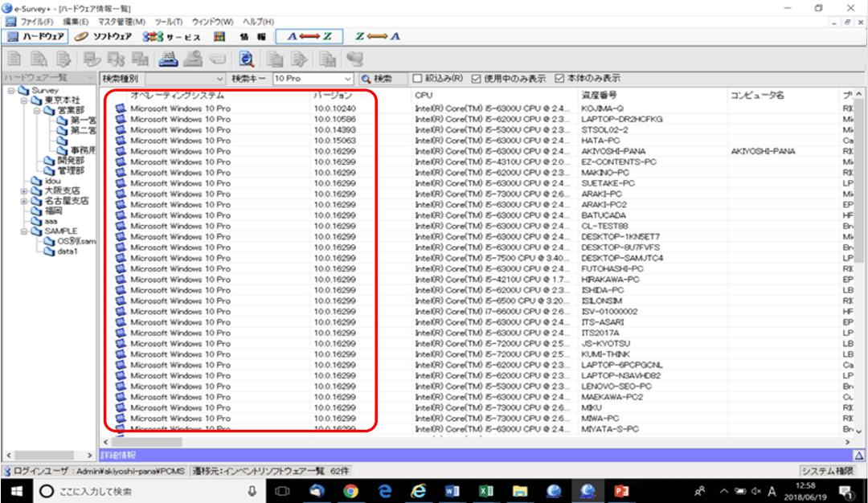The image size is (868, 503).
Task: Launch Google Chrome from taskbar
Action: click(350, 491)
